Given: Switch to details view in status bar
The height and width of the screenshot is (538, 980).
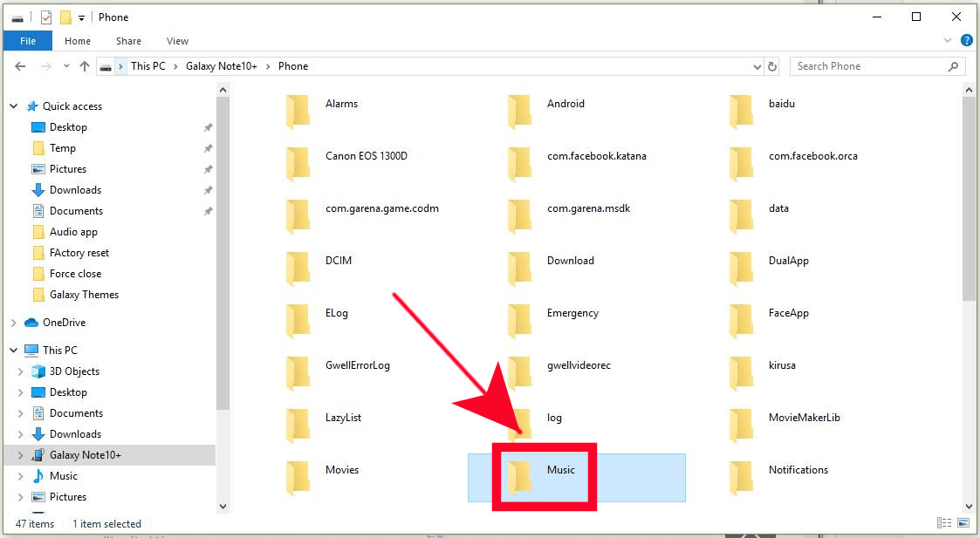Looking at the screenshot, I should pos(943,523).
